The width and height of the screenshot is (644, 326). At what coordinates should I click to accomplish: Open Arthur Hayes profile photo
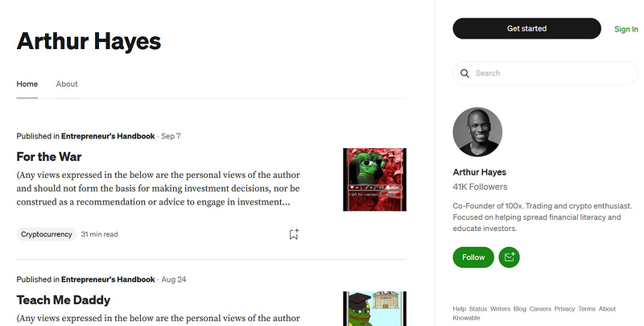click(477, 132)
